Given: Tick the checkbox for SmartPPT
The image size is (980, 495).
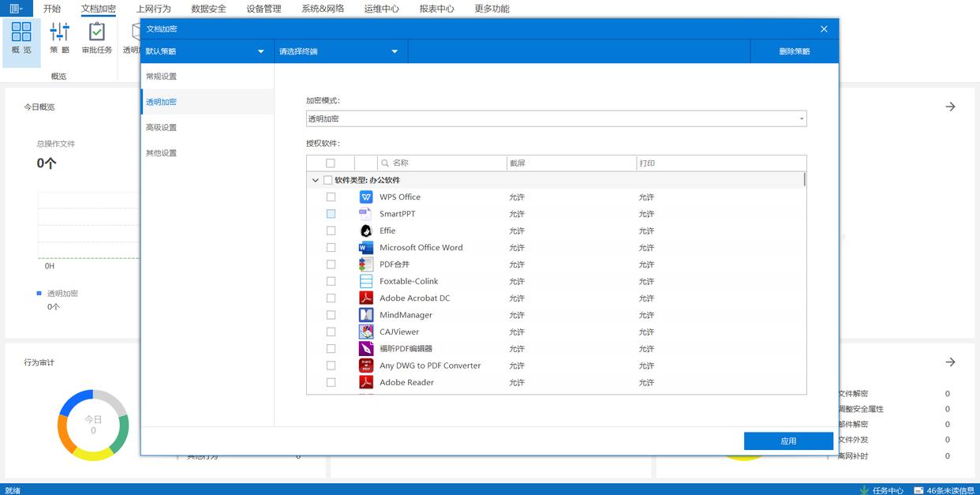Looking at the screenshot, I should click(x=331, y=214).
